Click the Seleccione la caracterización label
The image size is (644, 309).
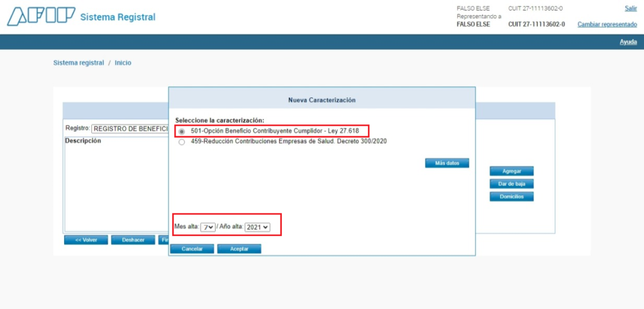point(219,121)
